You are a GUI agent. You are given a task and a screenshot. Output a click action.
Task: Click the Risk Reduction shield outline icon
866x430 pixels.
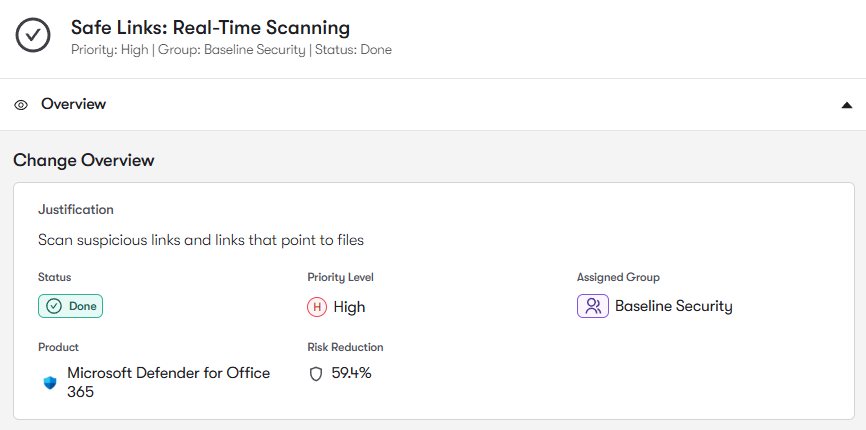pyautogui.click(x=316, y=374)
